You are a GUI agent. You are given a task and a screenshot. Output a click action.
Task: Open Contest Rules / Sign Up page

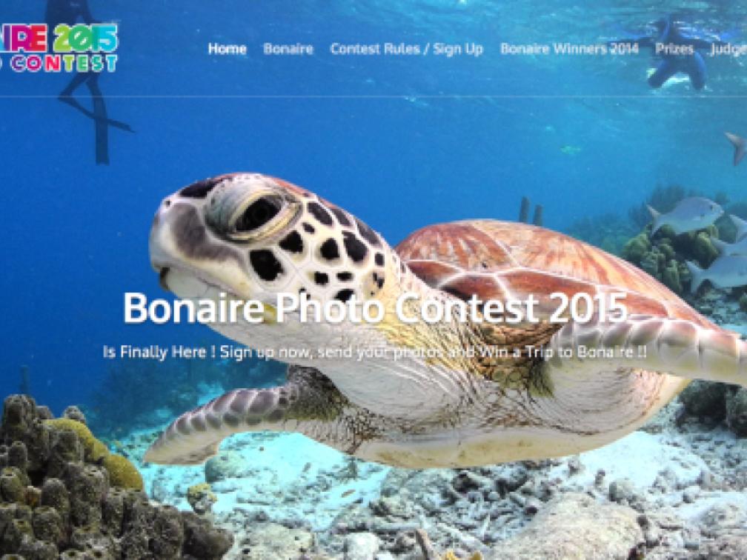406,49
